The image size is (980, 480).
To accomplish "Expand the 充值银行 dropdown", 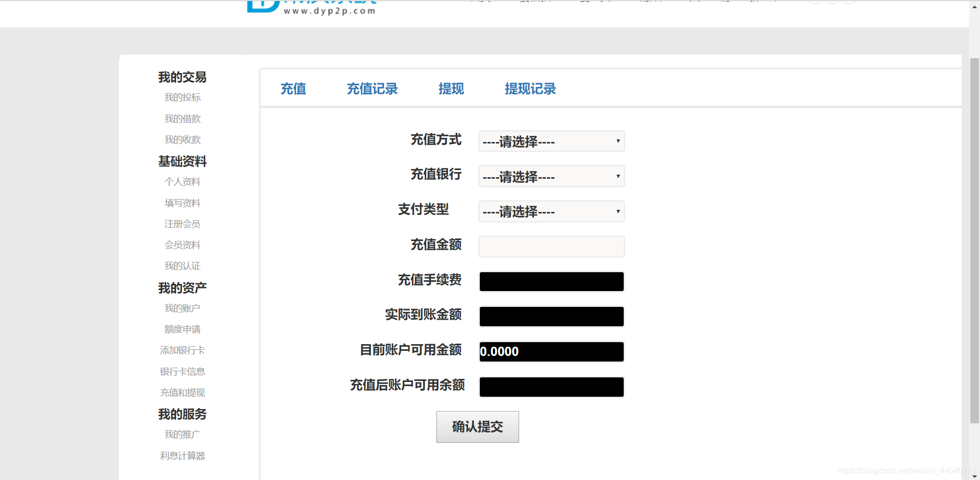I will [552, 177].
